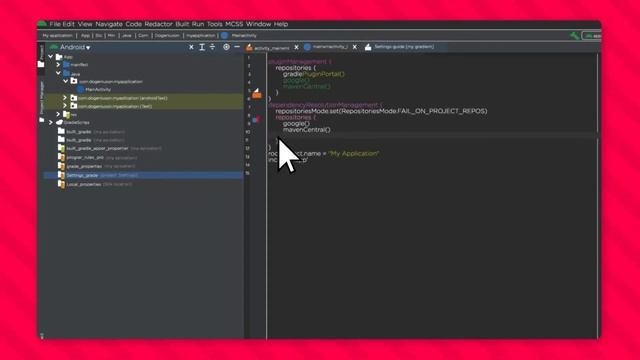Open the run configuration selector beside the hammer

(592, 36)
